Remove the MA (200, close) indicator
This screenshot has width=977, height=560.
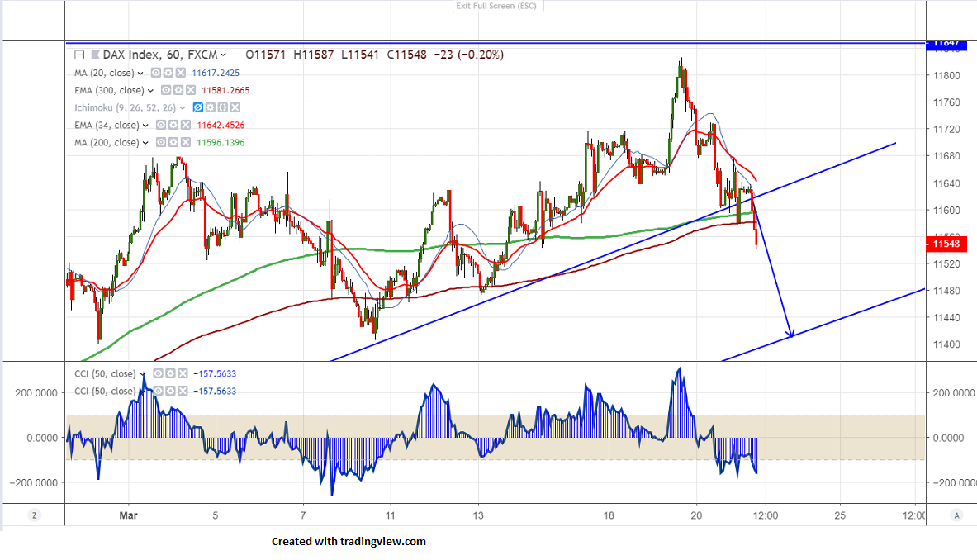[185, 143]
